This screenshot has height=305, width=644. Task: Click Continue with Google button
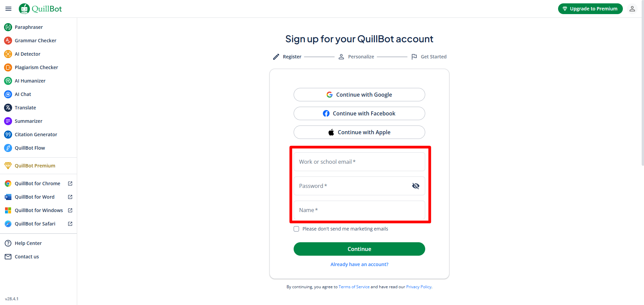359,95
